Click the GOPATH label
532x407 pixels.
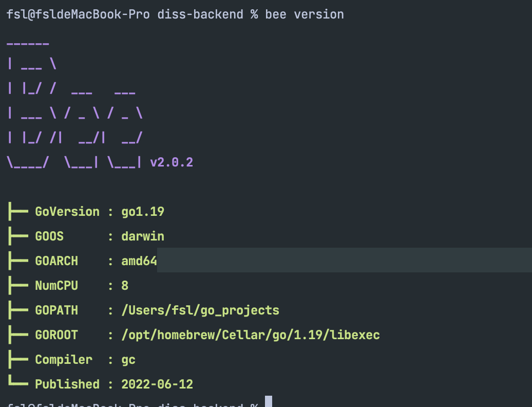(x=56, y=310)
